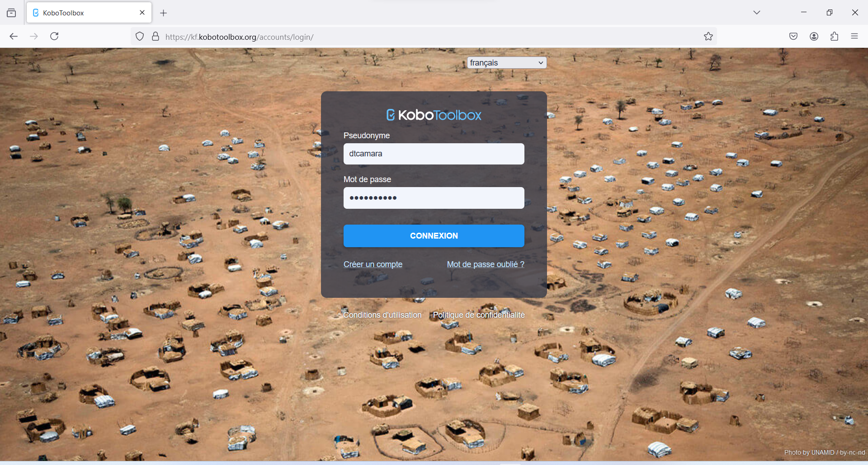Open the Extensions puzzle icon

pyautogui.click(x=834, y=37)
